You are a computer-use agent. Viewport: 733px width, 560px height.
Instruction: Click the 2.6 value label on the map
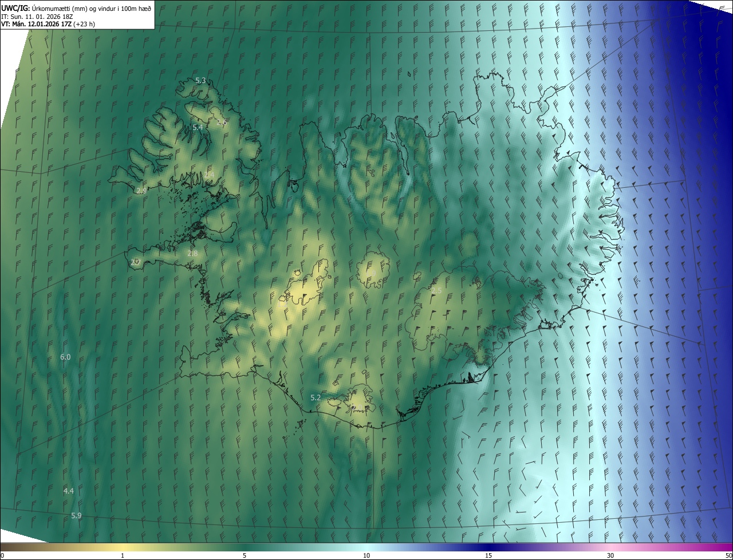pos(222,123)
